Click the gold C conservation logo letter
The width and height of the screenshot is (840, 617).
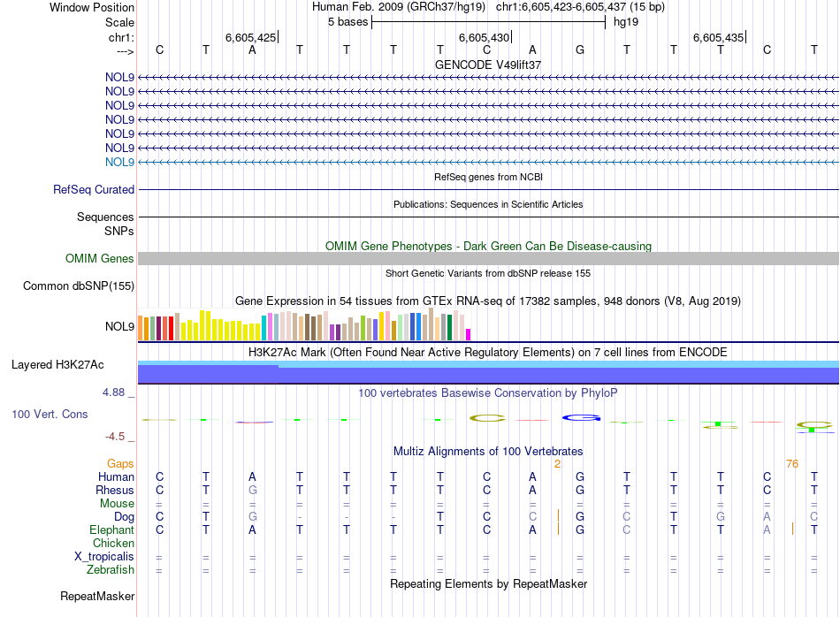click(x=487, y=418)
